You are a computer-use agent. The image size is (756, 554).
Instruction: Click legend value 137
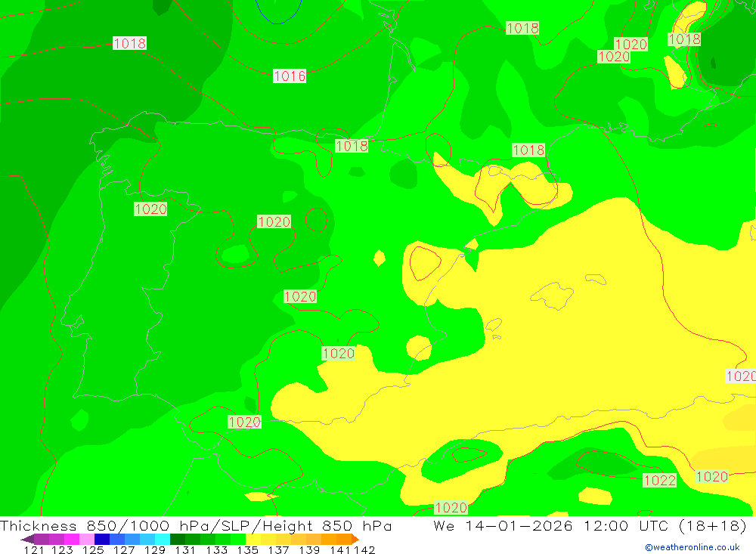(x=278, y=550)
